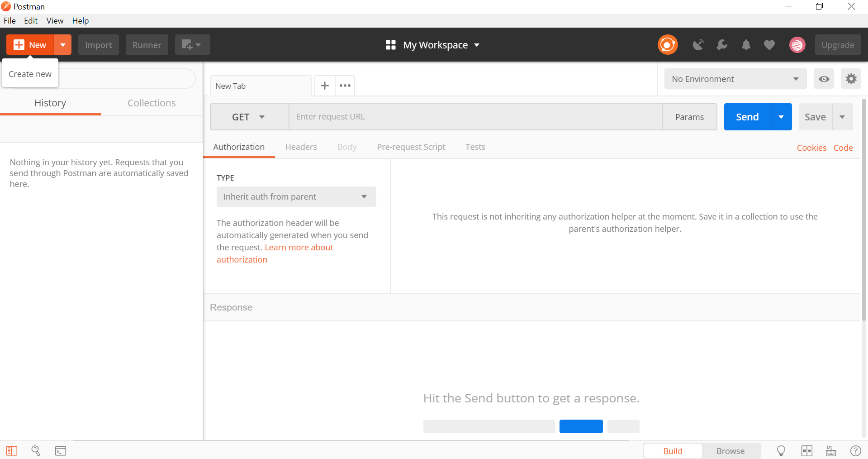The image size is (868, 459).
Task: Toggle the environment quick look eye
Action: tap(824, 79)
